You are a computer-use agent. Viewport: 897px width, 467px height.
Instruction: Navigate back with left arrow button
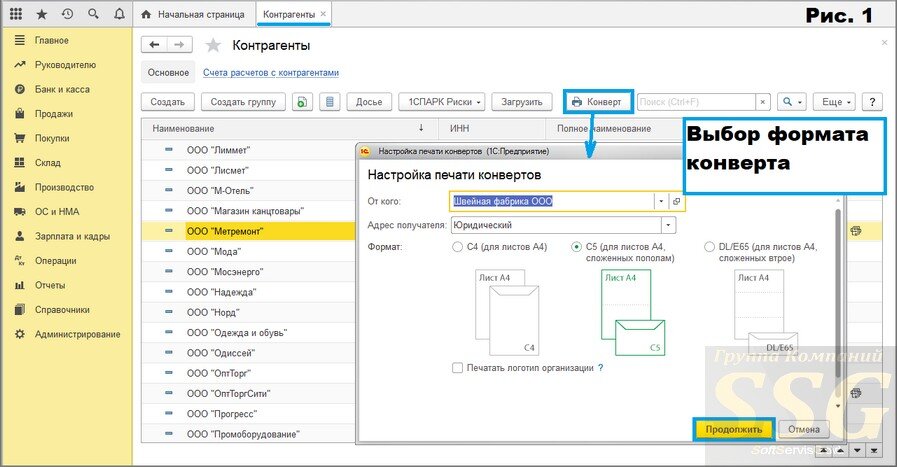pyautogui.click(x=154, y=45)
